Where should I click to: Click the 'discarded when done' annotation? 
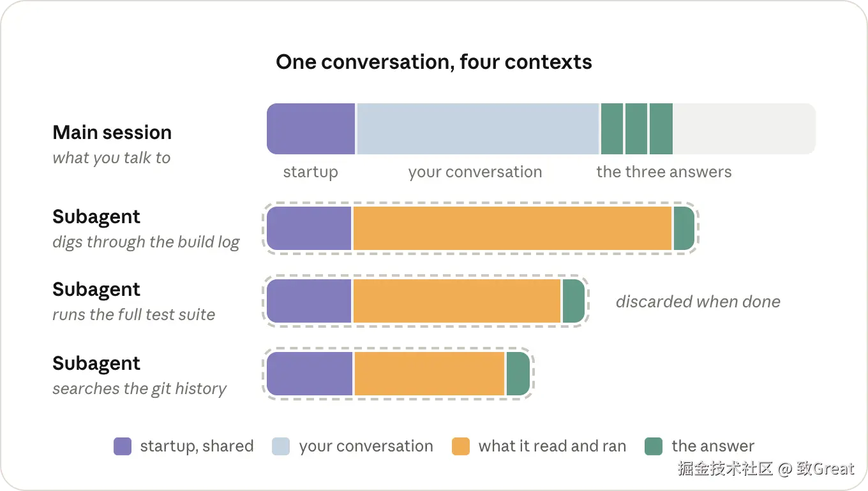pyautogui.click(x=698, y=302)
